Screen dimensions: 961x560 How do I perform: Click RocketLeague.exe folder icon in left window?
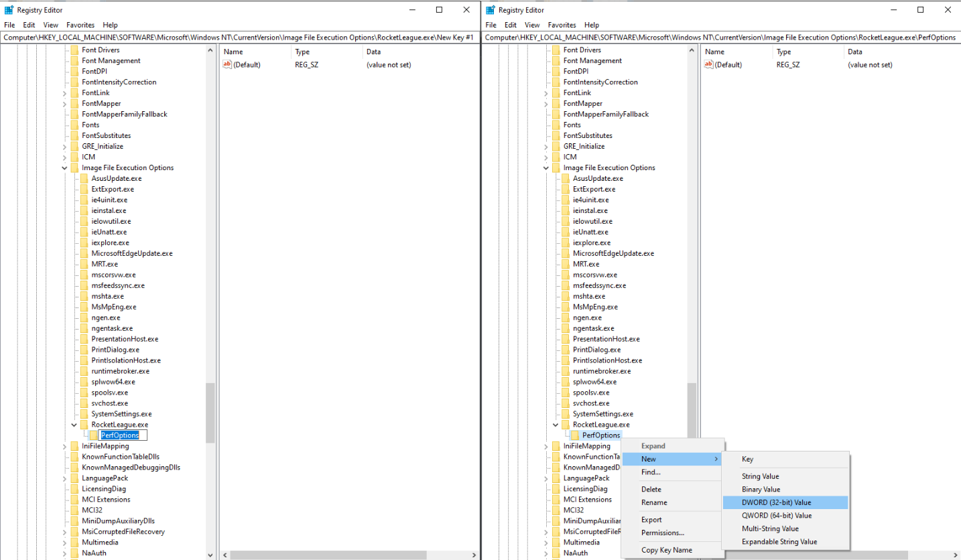(x=84, y=425)
